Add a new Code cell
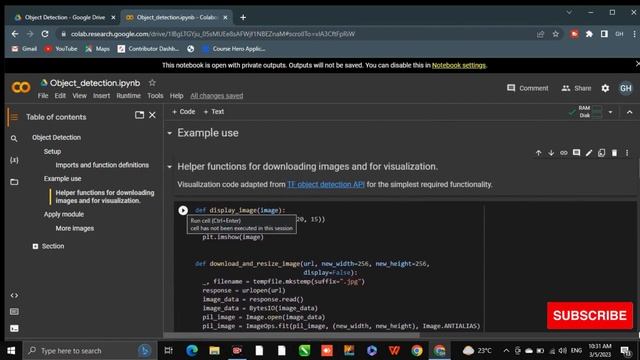Image resolution: width=640 pixels, height=360 pixels. pyautogui.click(x=183, y=112)
